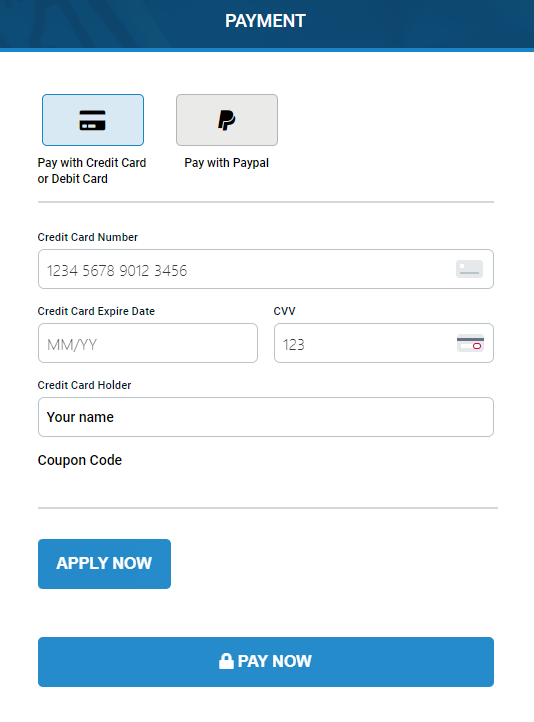
Task: Click the Coupon Code label
Action: click(x=80, y=460)
